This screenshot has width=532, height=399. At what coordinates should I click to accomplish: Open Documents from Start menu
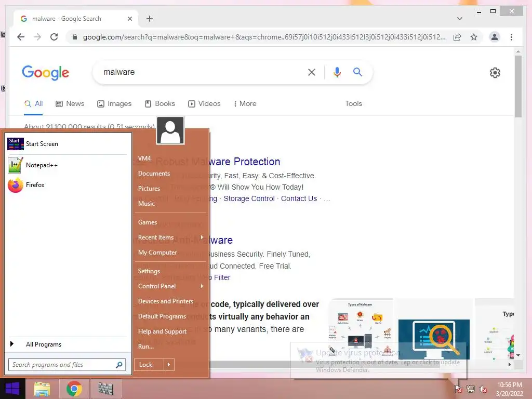pyautogui.click(x=154, y=174)
